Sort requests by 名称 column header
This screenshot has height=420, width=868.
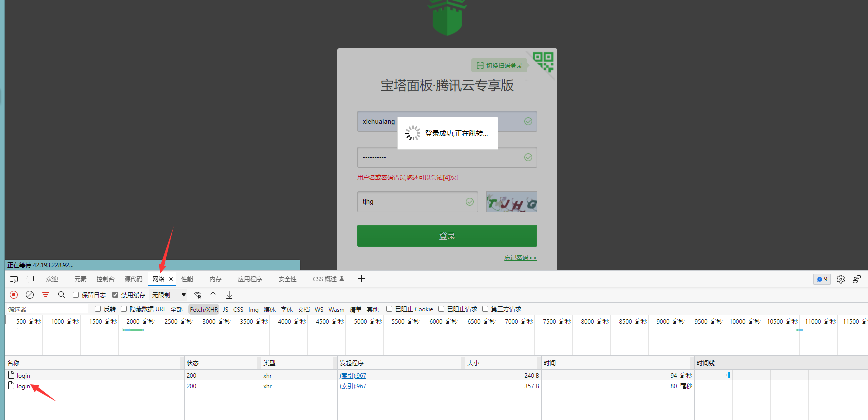click(94, 363)
